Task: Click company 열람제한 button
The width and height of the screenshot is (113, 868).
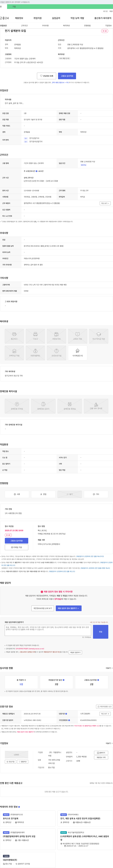Action: click(x=23, y=762)
